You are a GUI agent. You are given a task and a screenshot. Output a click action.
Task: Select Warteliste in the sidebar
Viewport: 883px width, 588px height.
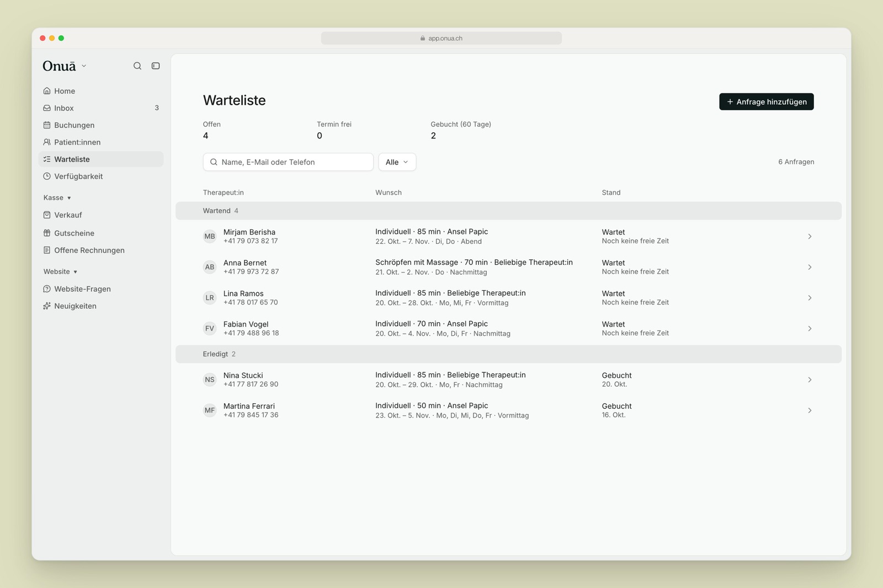[x=101, y=159]
